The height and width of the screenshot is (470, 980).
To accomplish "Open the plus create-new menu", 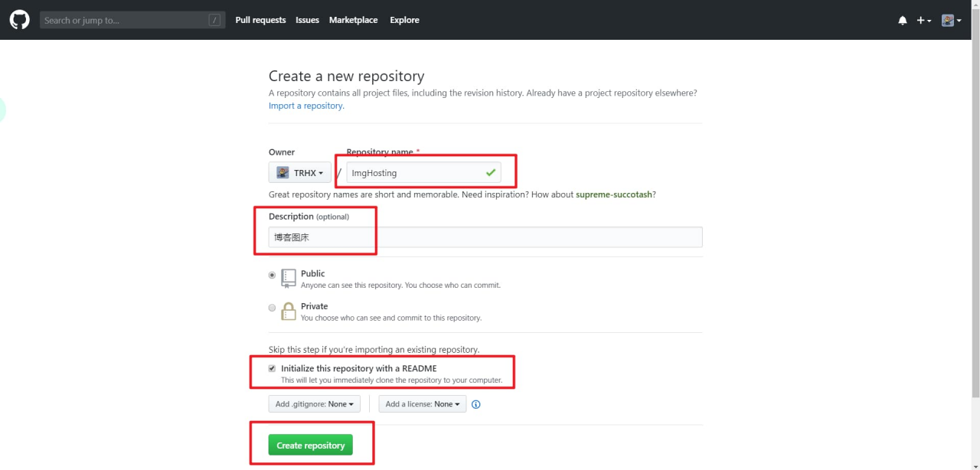I will (x=923, y=21).
